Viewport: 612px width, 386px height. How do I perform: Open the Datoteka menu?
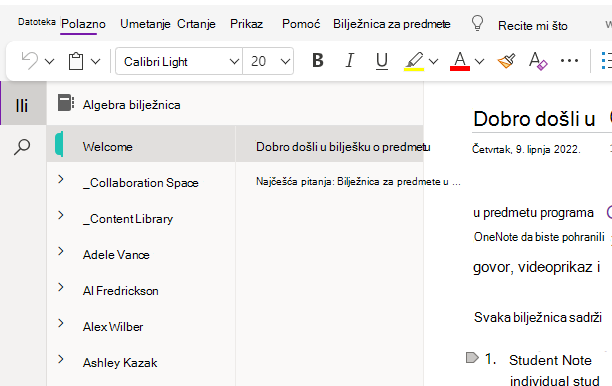37,22
